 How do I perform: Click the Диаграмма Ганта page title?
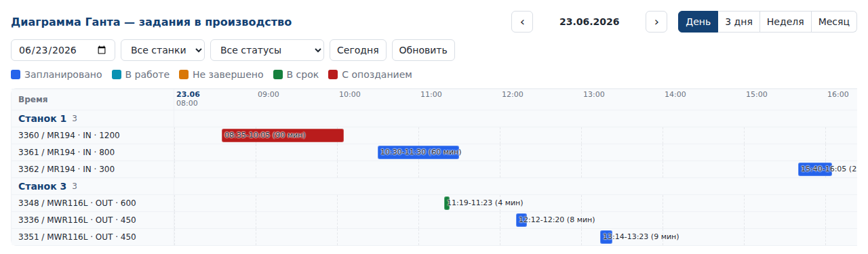pos(151,22)
